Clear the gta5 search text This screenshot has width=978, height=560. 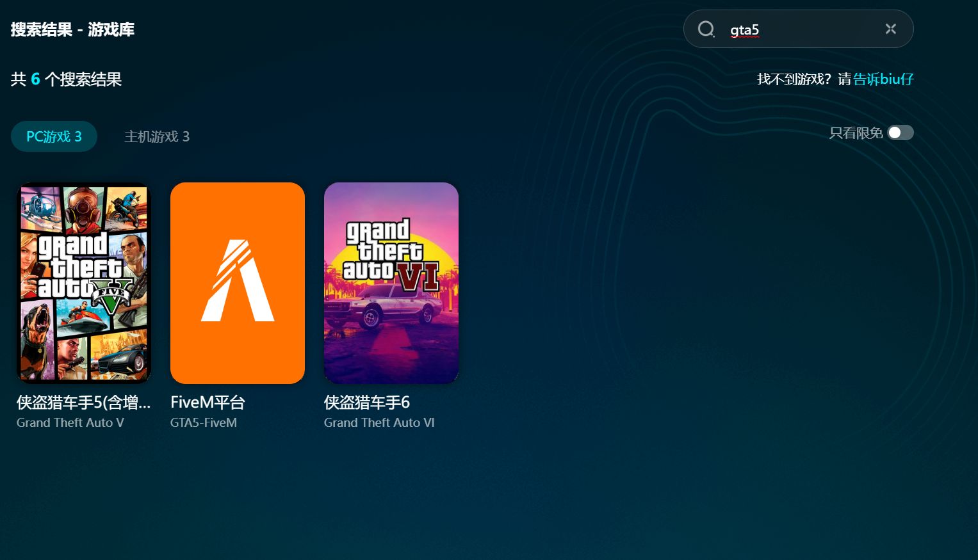[x=891, y=29]
